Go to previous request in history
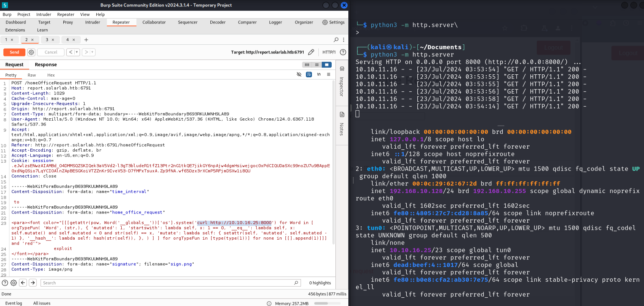 (x=71, y=52)
